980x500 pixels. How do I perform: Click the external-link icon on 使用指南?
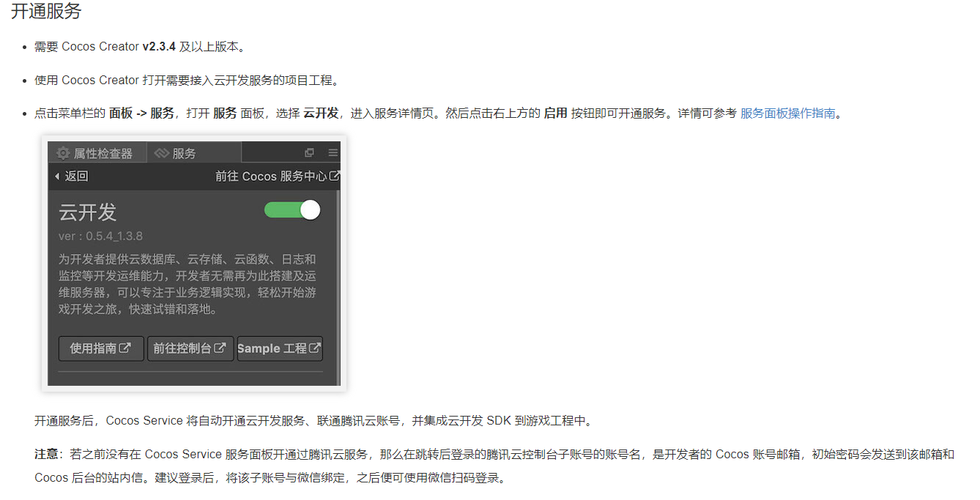pos(125,348)
